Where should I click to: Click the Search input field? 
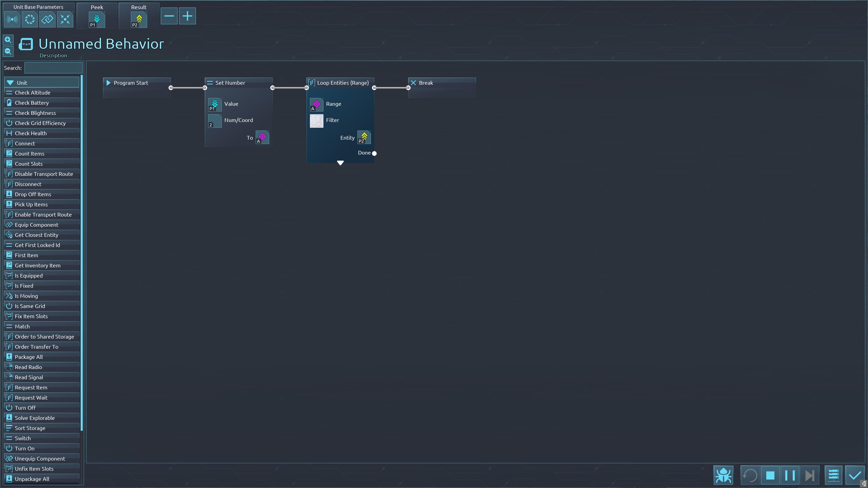pos(53,68)
